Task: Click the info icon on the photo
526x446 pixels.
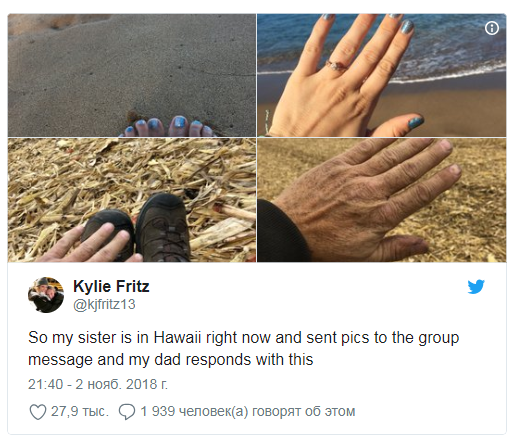Action: (x=492, y=28)
